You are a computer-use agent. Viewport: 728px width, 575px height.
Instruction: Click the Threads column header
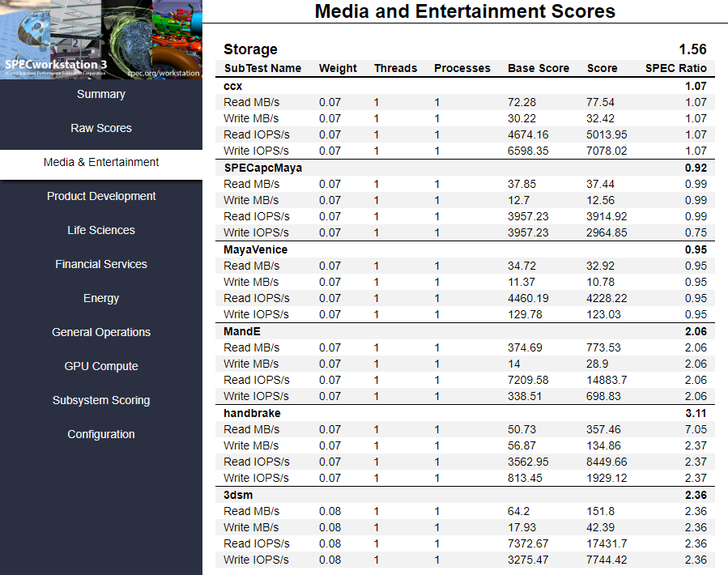[x=395, y=68]
